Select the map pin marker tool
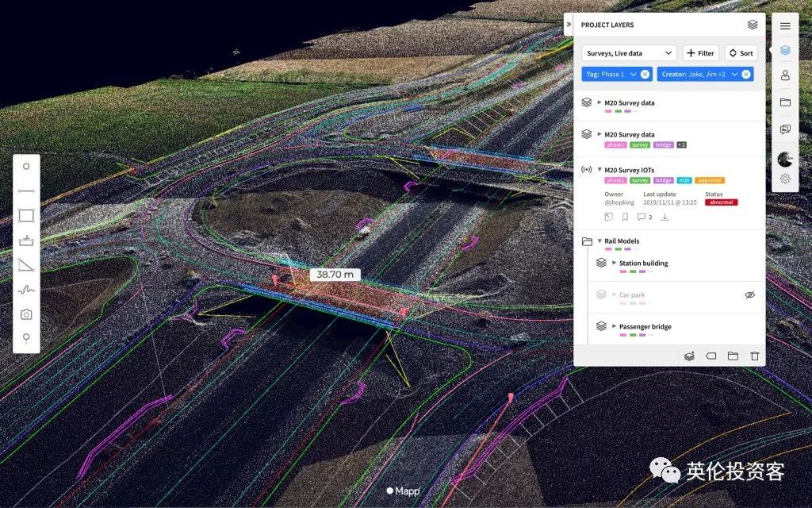Screen dimensions: 812x508 26,338
